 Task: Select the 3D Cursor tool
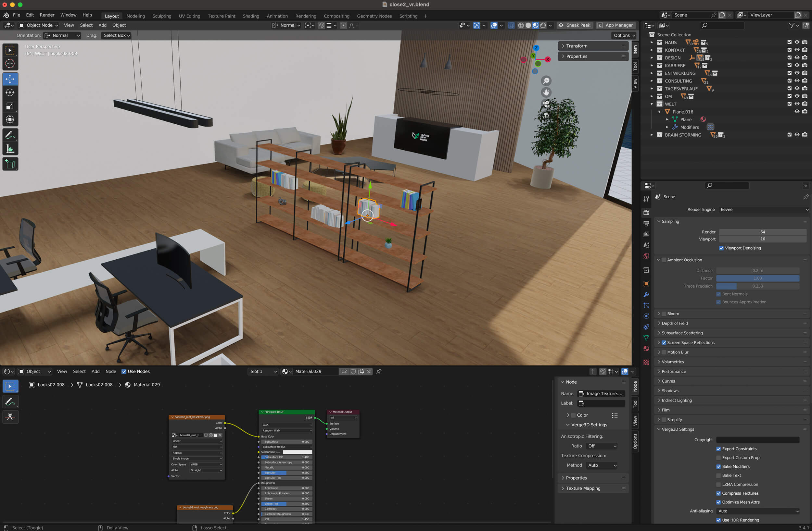click(x=10, y=64)
